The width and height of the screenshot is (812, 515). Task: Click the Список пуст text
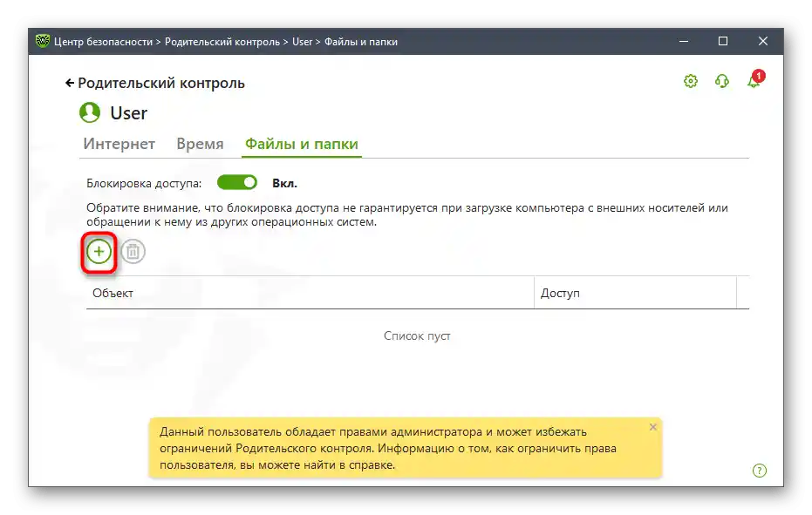(x=417, y=335)
